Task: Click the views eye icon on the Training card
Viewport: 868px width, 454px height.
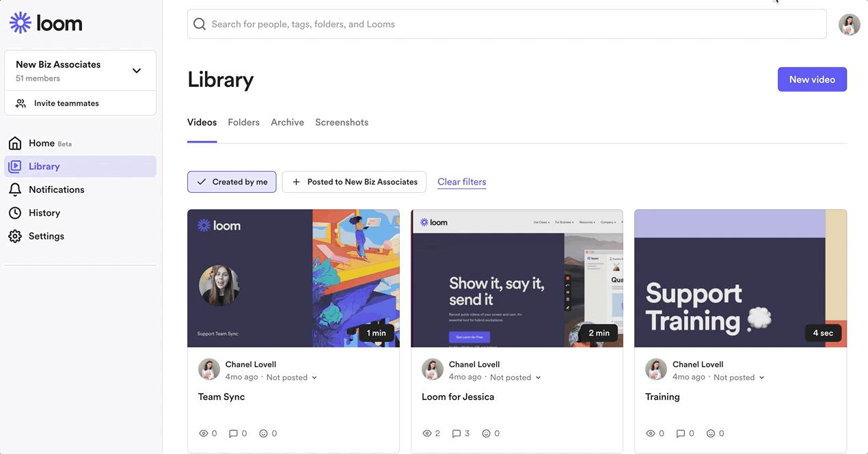Action: (x=651, y=433)
